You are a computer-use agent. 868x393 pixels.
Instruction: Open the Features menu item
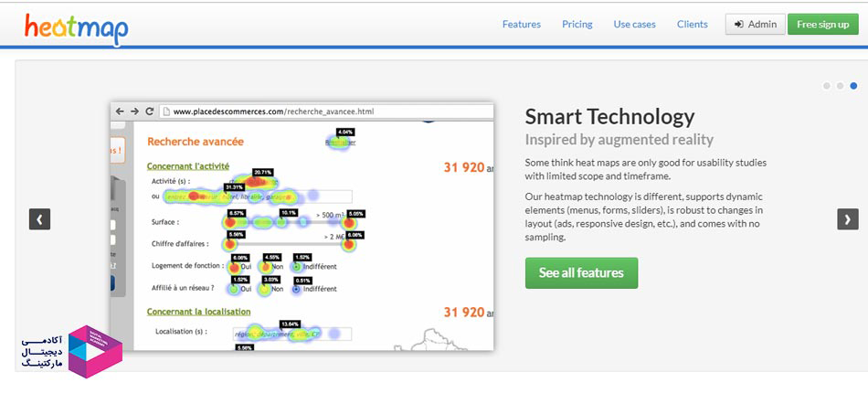(x=522, y=25)
